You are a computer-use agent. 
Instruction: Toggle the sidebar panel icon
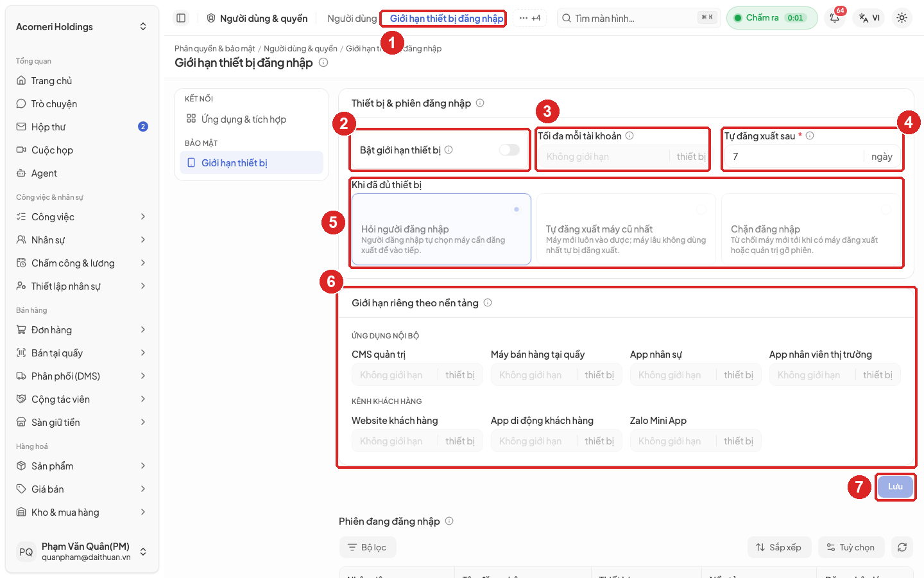181,18
